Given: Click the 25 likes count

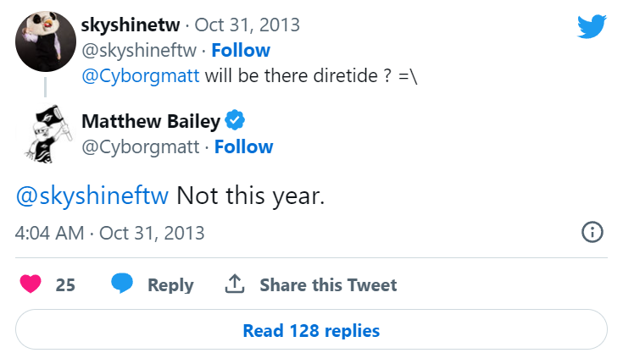Looking at the screenshot, I should click(x=65, y=284).
